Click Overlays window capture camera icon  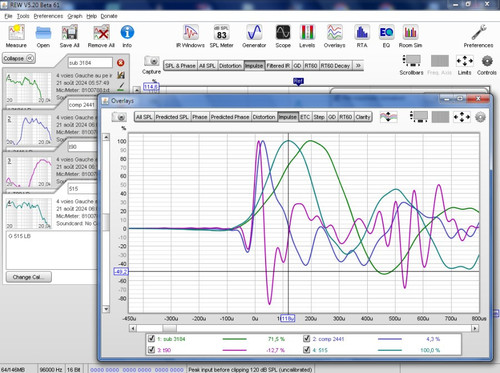[x=119, y=117]
